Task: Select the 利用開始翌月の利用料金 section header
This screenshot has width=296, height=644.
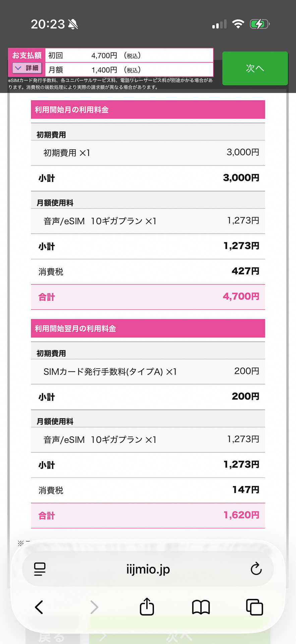Action: coord(148,328)
